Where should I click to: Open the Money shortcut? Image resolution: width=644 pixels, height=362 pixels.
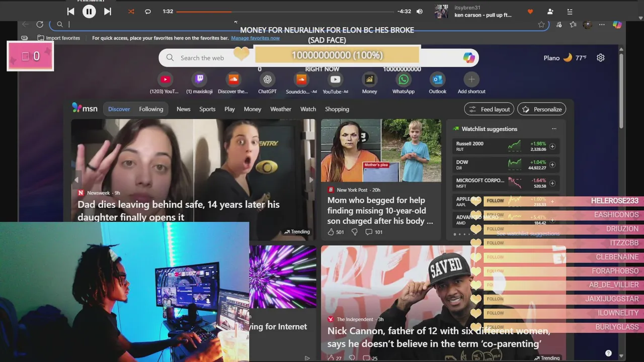coord(369,84)
